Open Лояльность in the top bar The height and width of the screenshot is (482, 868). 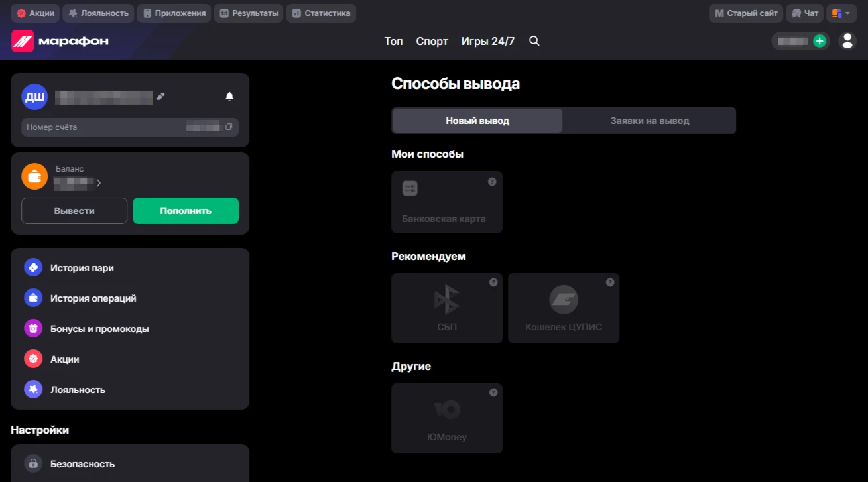pos(99,13)
